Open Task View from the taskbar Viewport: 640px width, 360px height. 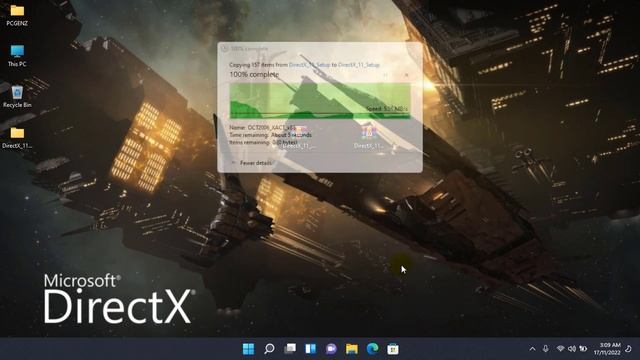point(290,349)
